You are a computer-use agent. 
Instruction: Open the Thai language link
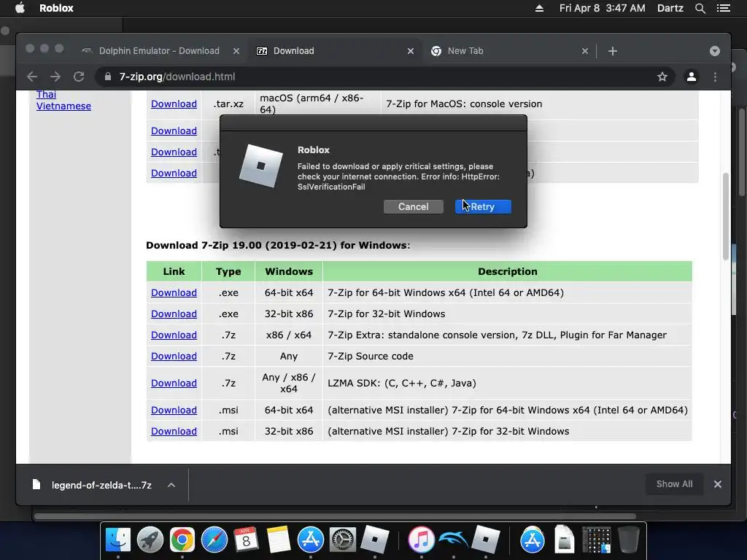tap(46, 94)
